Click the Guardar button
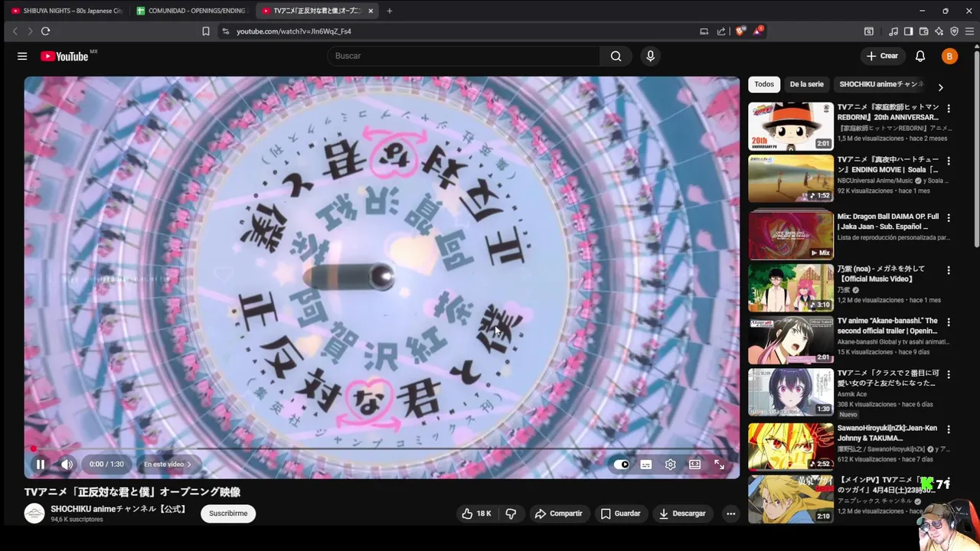 pos(620,514)
